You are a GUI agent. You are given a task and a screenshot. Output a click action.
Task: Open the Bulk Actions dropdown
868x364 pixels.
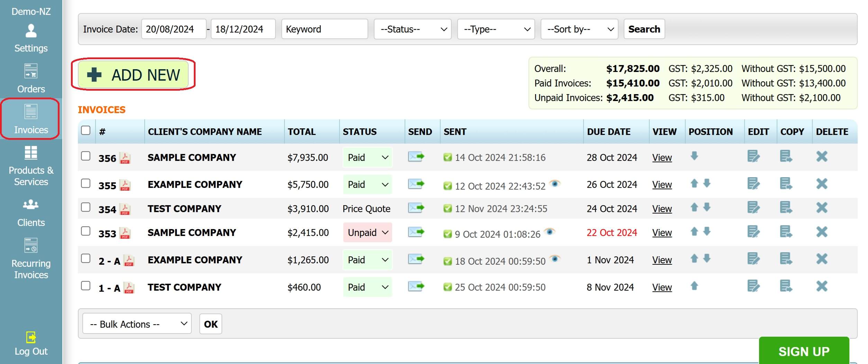[x=137, y=324]
